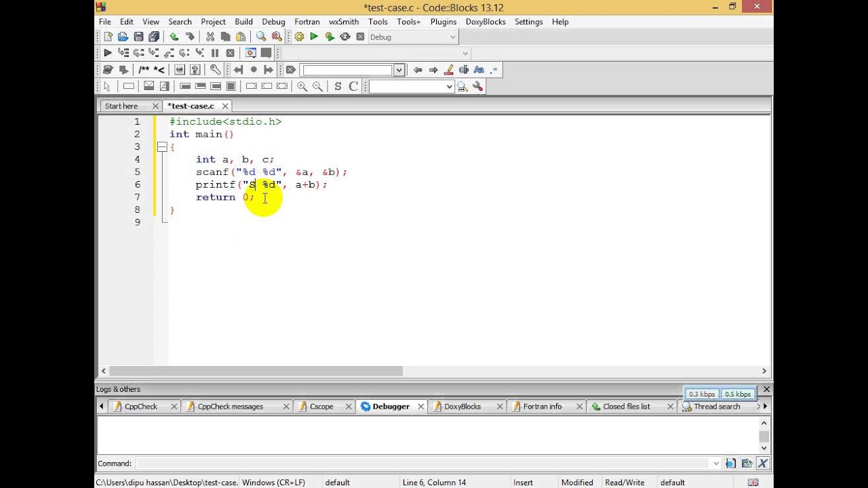The height and width of the screenshot is (488, 868).
Task: Open the Debug build target dropdown
Action: point(453,37)
